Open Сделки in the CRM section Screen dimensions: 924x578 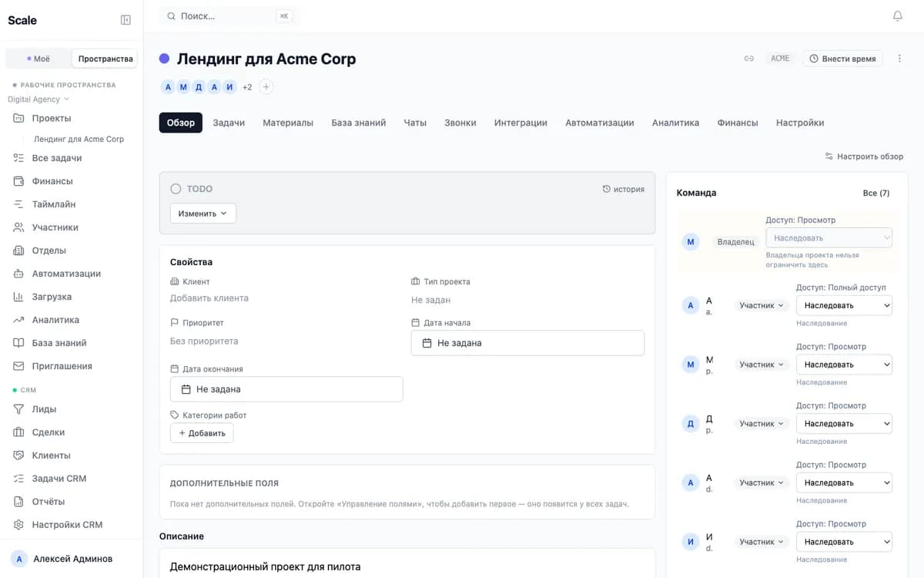tap(49, 432)
